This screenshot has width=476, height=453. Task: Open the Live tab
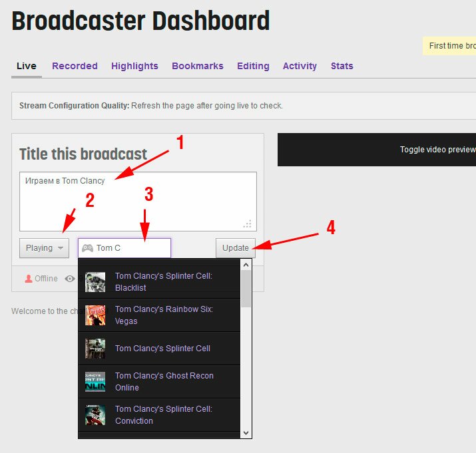coord(27,66)
